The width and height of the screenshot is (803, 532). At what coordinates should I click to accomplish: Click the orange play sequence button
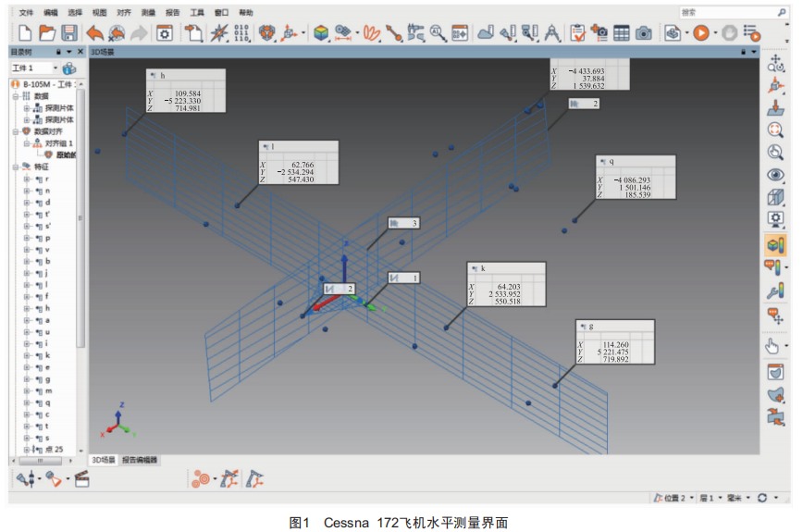pos(699,32)
